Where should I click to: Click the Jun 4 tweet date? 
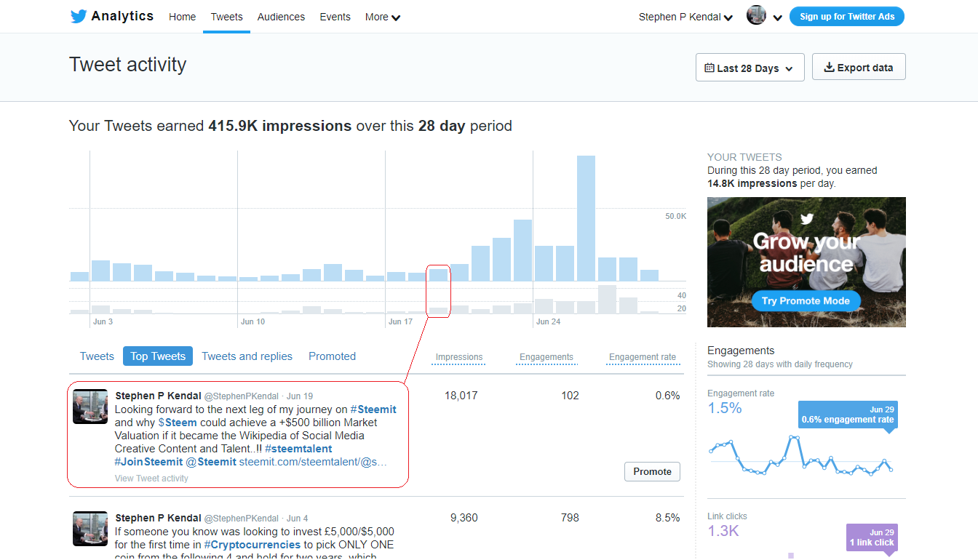pos(297,519)
